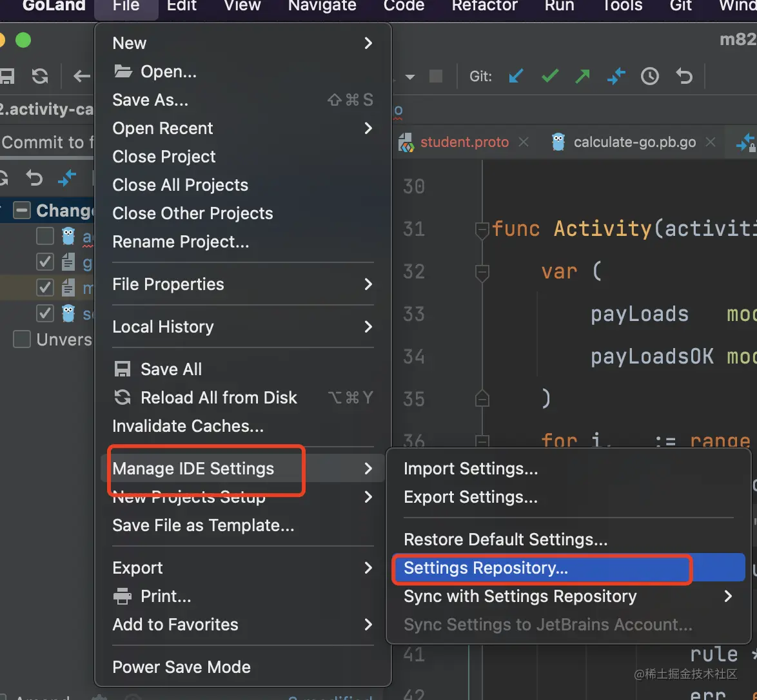Screen dimensions: 757x700
Task: Open Git history clock icon
Action: pos(650,76)
